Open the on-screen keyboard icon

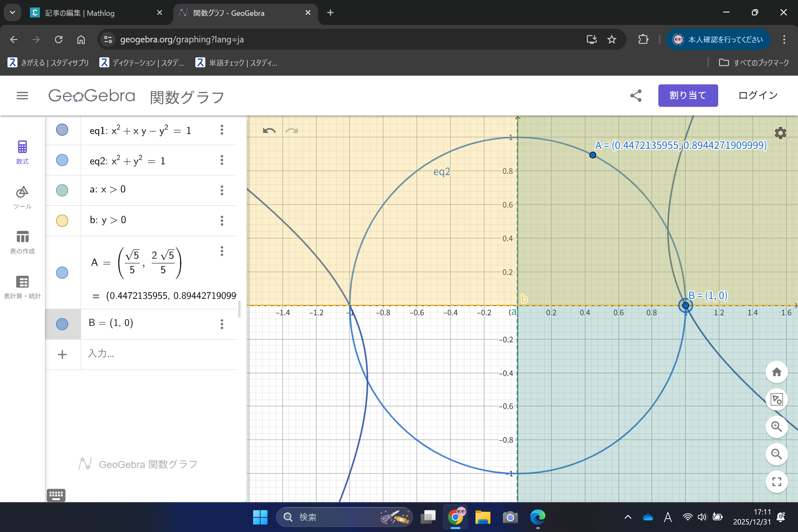(56, 495)
